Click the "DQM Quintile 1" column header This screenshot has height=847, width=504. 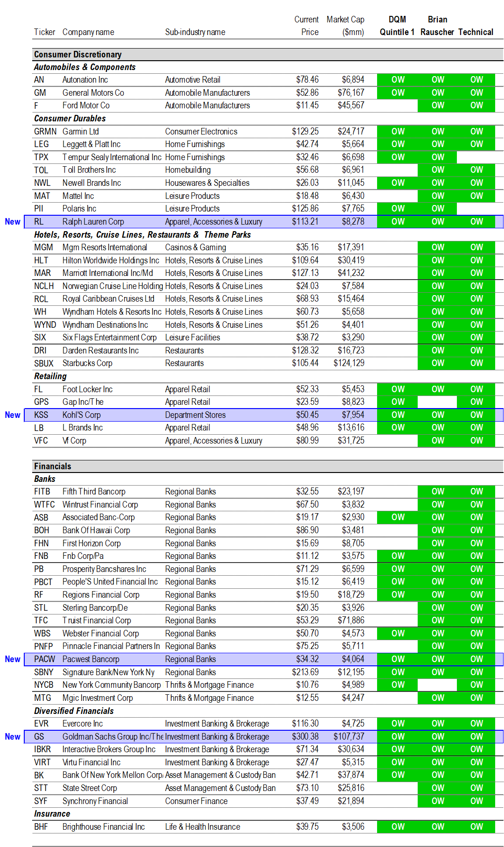[397, 26]
